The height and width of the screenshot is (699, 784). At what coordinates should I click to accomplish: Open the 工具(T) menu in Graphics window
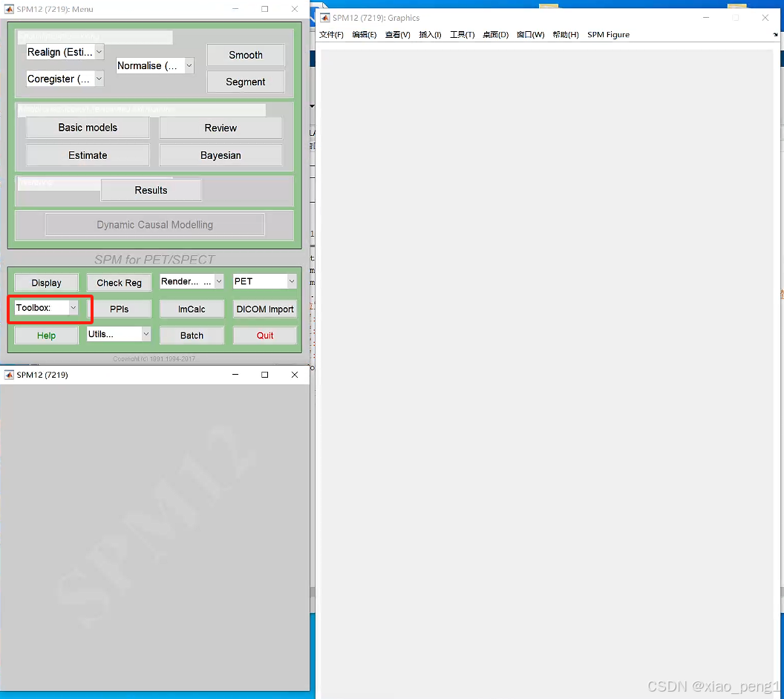click(462, 34)
